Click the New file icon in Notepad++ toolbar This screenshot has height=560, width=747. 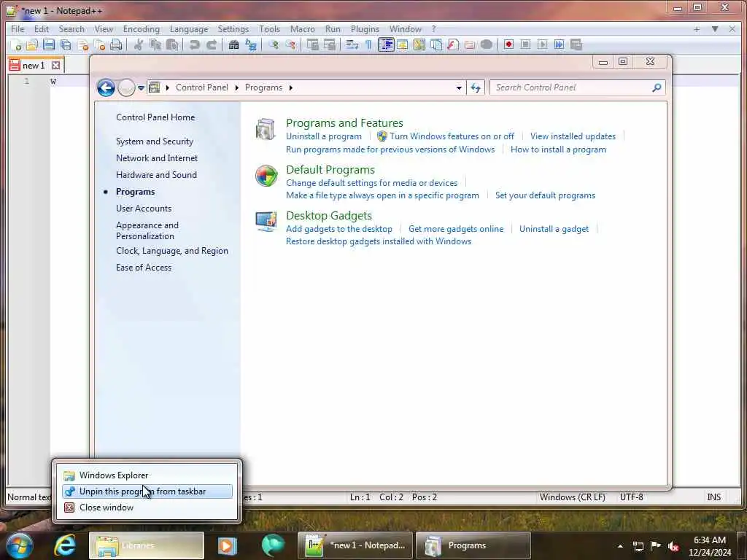[16, 44]
